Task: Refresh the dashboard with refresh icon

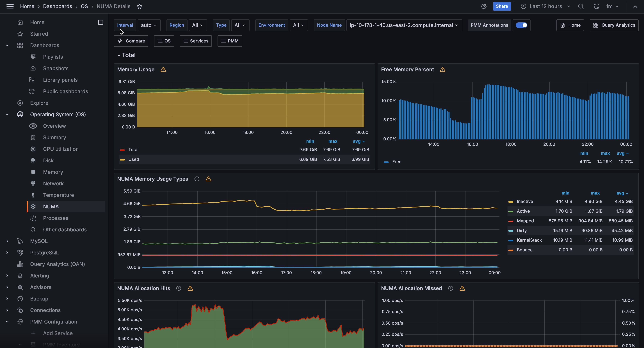Action: [597, 6]
